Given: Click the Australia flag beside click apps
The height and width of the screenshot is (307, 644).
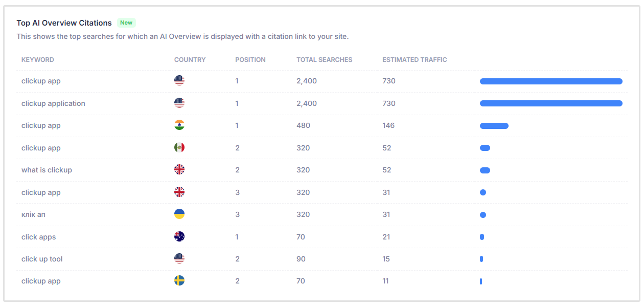Looking at the screenshot, I should [179, 236].
